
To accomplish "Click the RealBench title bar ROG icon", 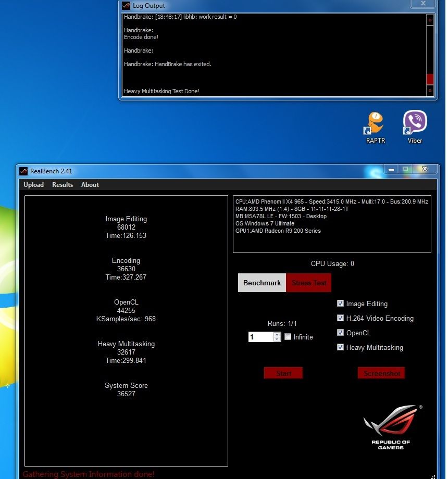I will pyautogui.click(x=23, y=171).
